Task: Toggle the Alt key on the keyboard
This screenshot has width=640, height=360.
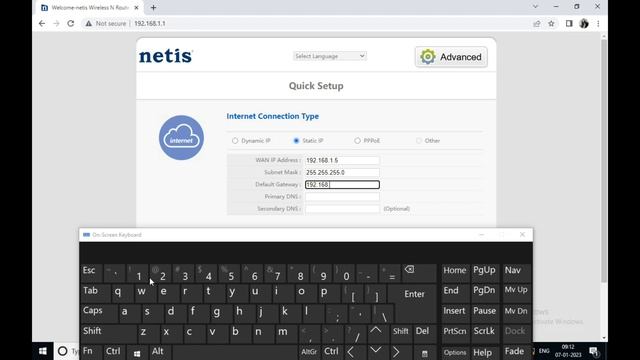Action: click(160, 353)
